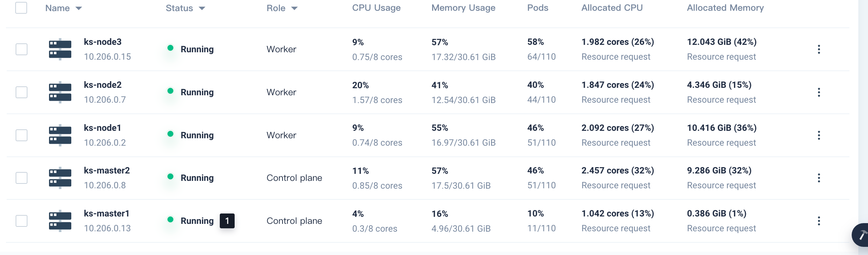Check the select-all checkbox in the header
This screenshot has width=868, height=255.
coord(21,7)
